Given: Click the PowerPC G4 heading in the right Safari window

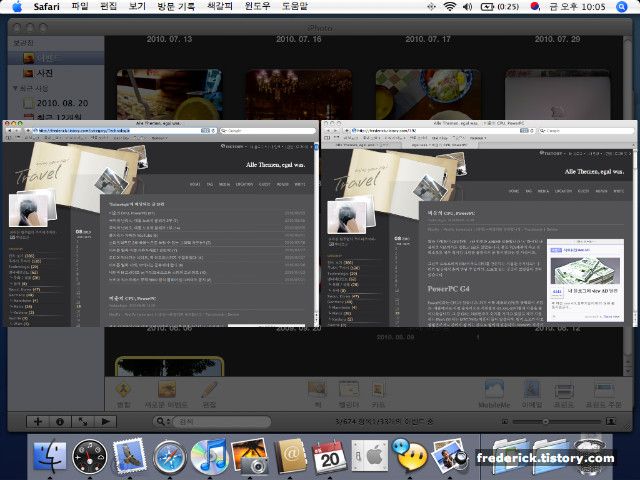Looking at the screenshot, I should coord(448,289).
